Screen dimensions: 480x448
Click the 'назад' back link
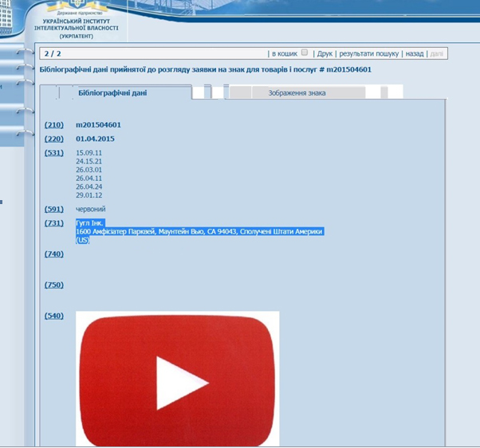(x=414, y=53)
